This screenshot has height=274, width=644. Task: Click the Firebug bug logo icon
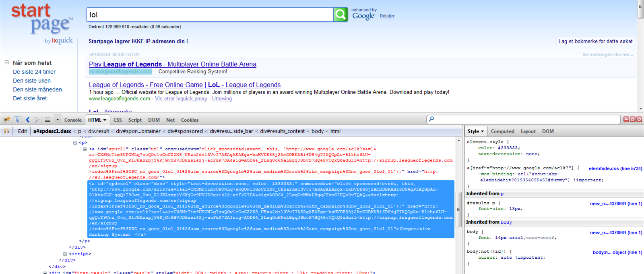7,120
